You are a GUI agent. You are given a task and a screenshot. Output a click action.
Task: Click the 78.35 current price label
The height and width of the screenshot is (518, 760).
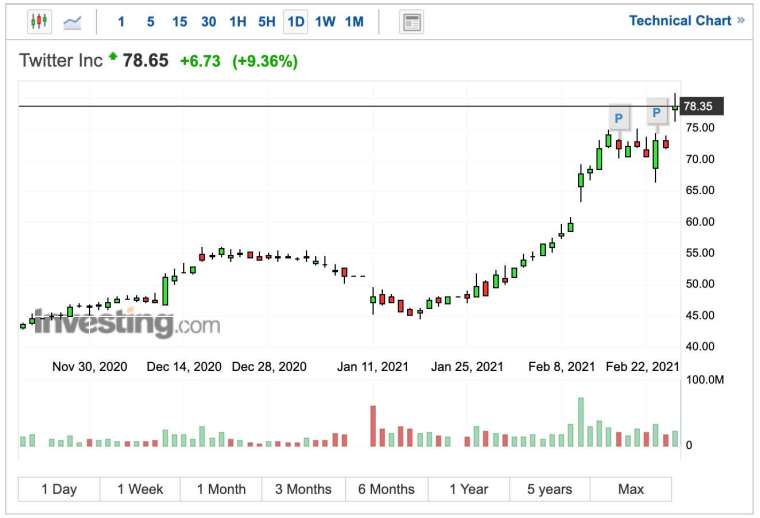tap(702, 106)
